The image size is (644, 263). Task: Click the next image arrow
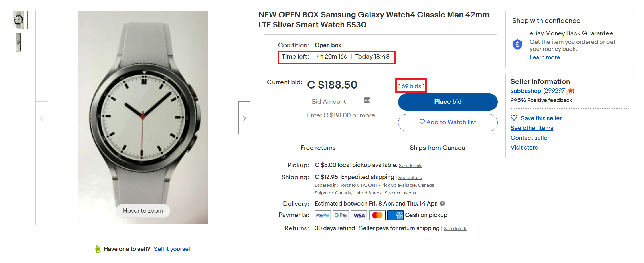pos(244,118)
